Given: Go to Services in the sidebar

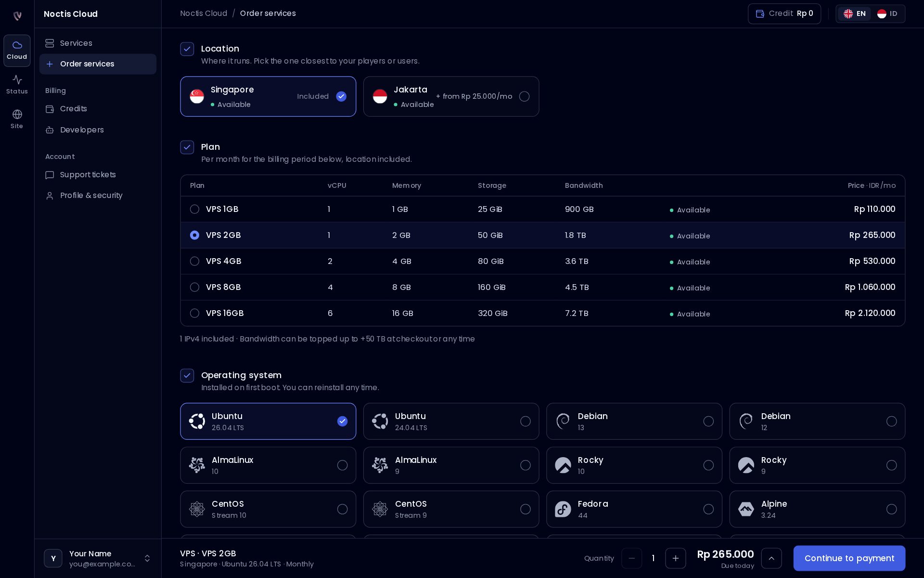Looking at the screenshot, I should (x=98, y=43).
